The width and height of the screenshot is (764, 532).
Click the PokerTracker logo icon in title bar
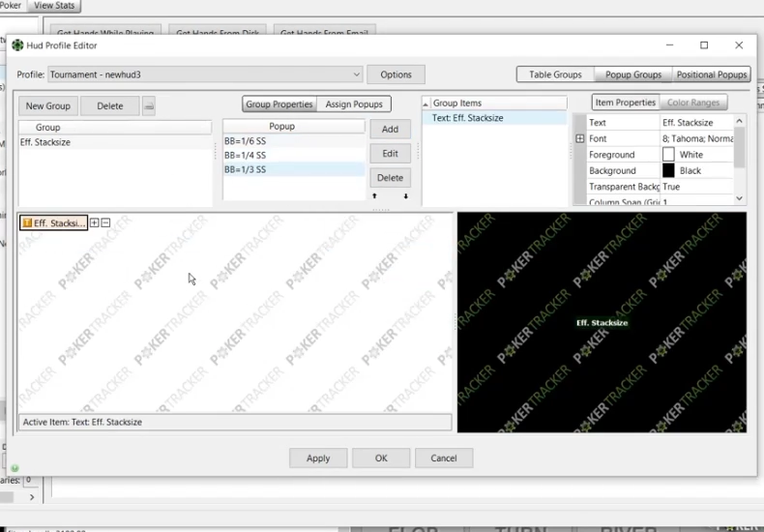(17, 45)
